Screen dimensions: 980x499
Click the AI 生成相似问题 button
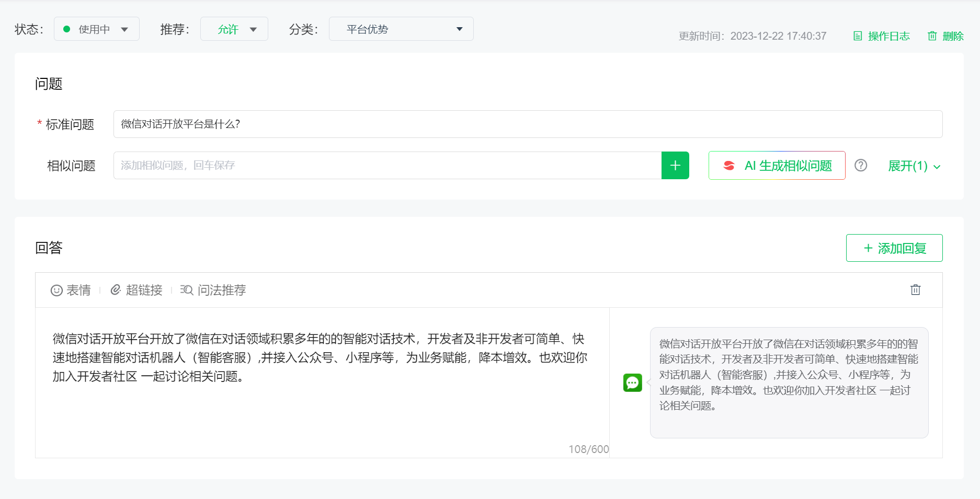[x=777, y=166]
